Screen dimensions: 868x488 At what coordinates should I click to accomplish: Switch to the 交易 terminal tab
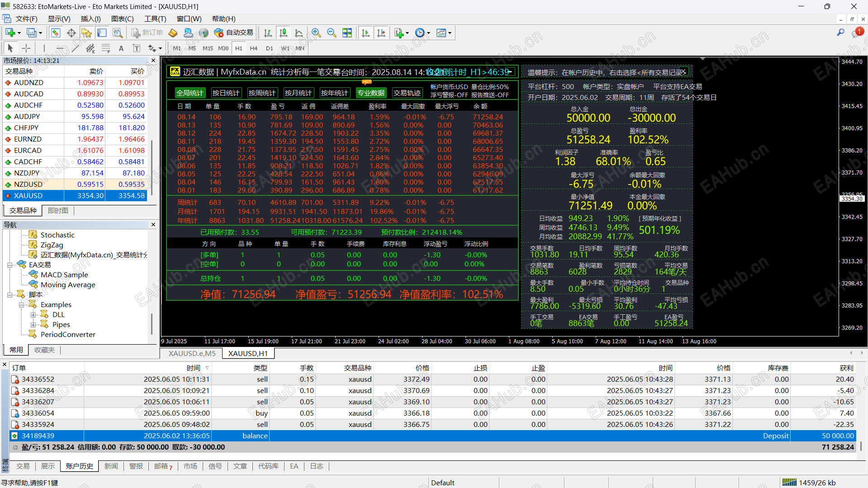point(23,466)
